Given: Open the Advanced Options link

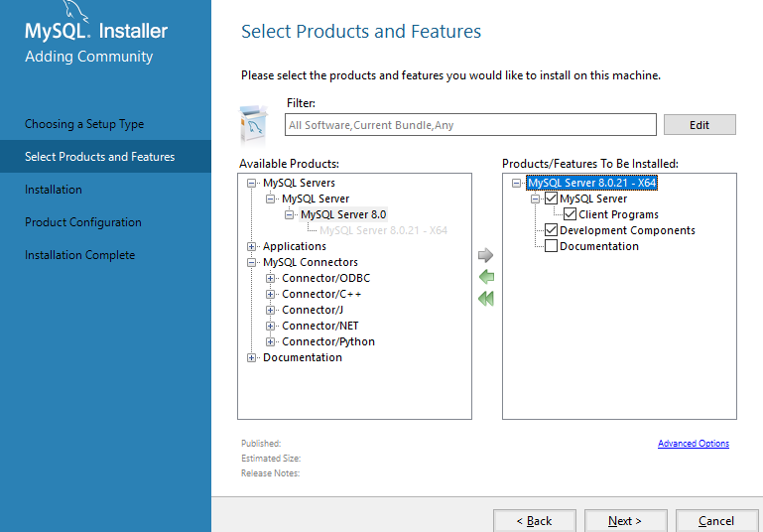Looking at the screenshot, I should pos(694,443).
